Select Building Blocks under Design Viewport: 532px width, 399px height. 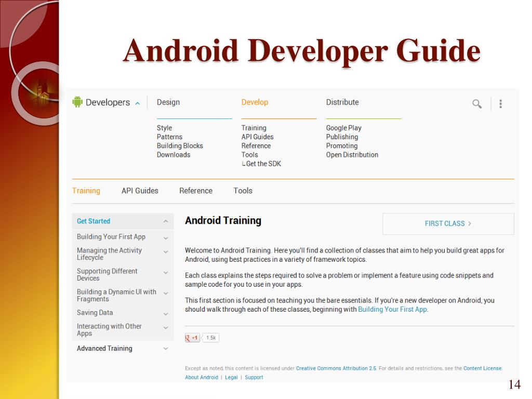[x=180, y=146]
